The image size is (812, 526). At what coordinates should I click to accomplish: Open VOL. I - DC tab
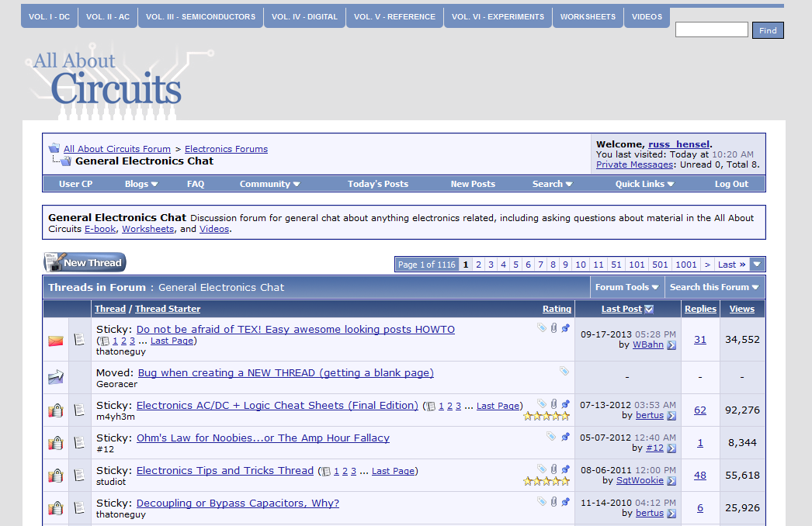(49, 16)
